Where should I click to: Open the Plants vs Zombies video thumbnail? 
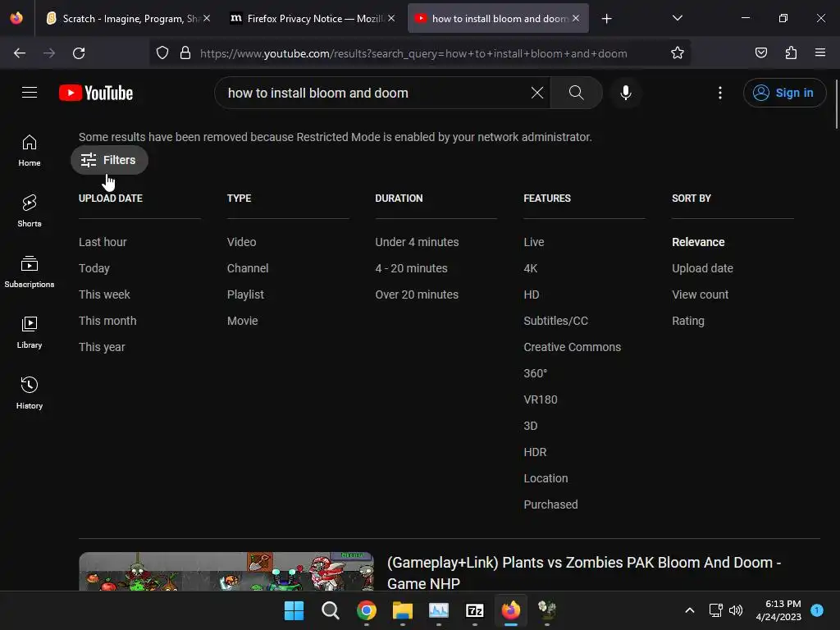226,572
